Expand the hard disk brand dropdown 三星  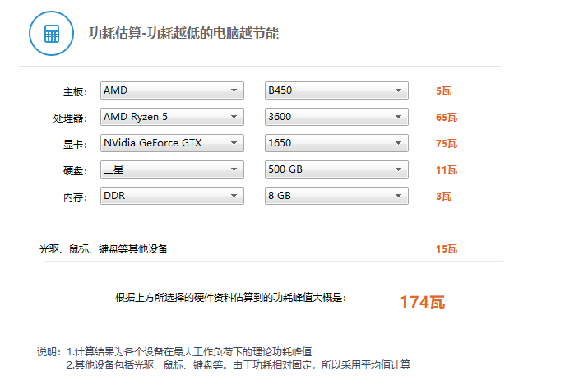pos(172,169)
